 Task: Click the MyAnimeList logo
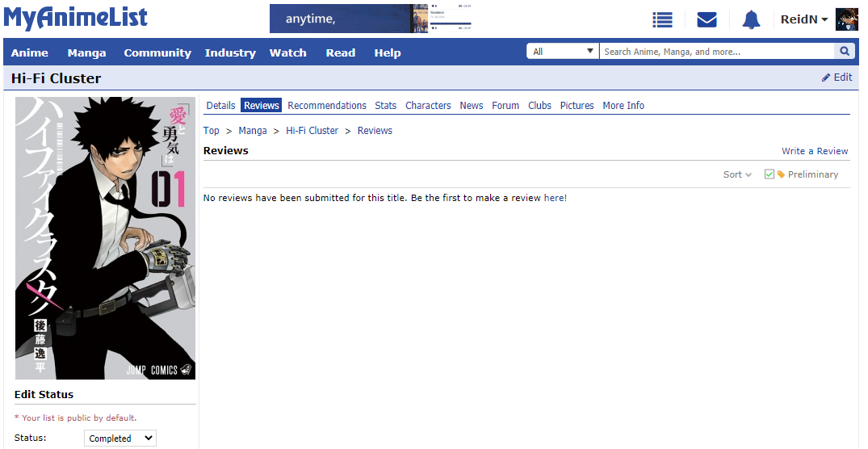coord(76,18)
